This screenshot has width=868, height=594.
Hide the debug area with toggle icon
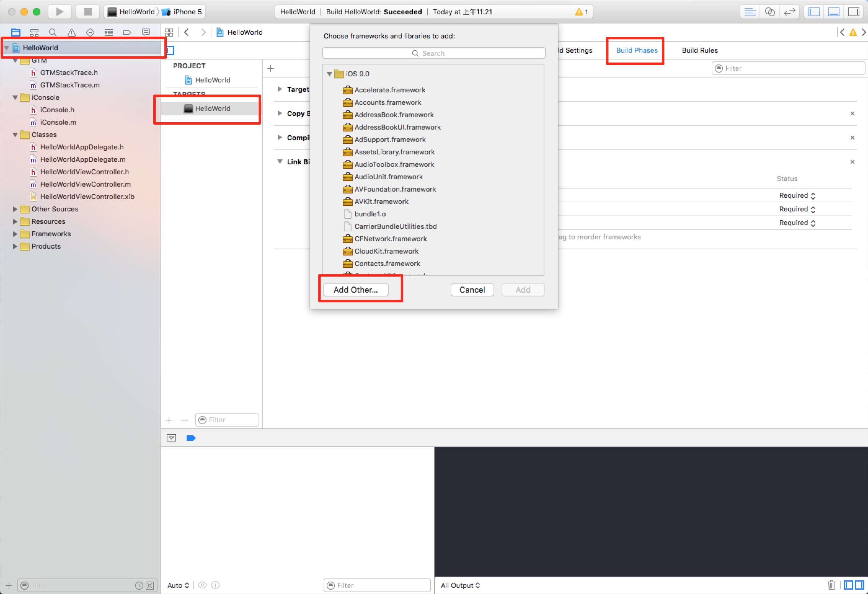pos(171,438)
